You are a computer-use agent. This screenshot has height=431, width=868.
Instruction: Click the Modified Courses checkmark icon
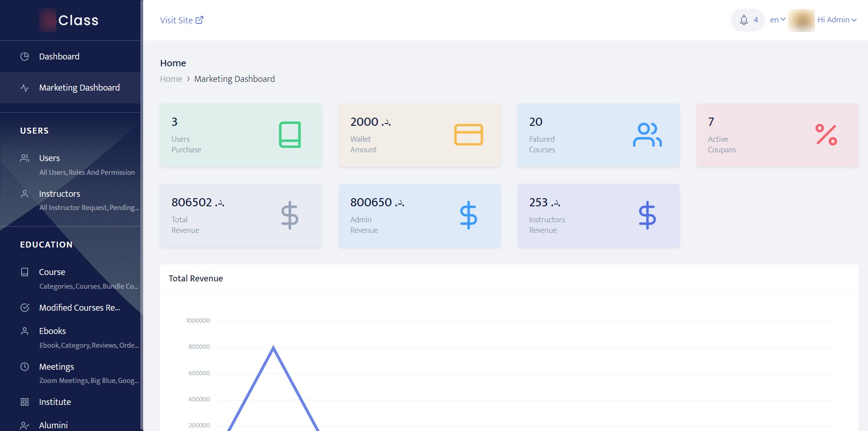(x=25, y=307)
